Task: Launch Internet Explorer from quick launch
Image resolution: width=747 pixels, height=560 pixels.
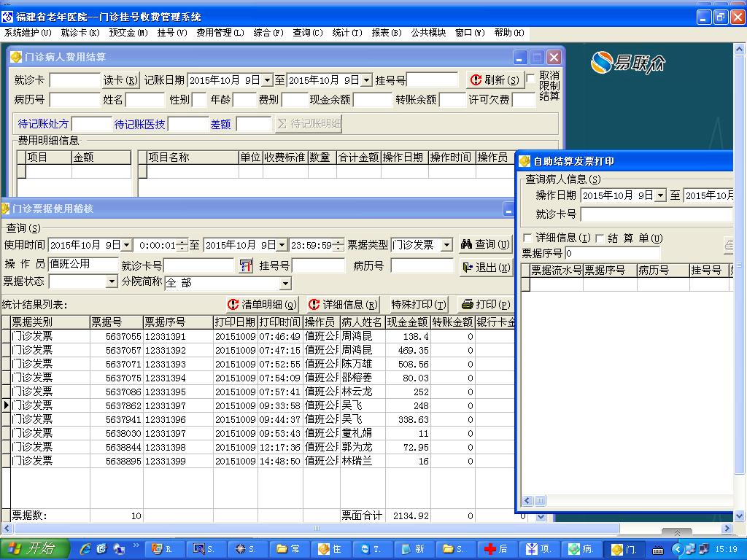Action: click(86, 549)
